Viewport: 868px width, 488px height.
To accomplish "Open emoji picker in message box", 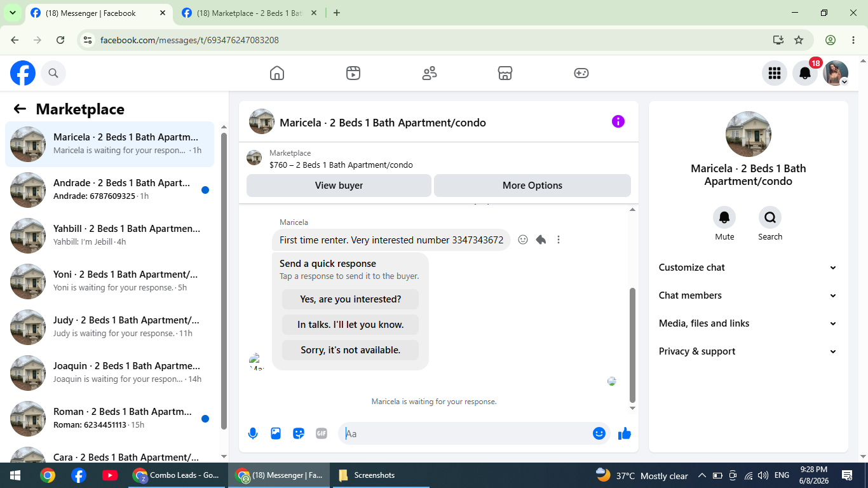I will pyautogui.click(x=599, y=433).
